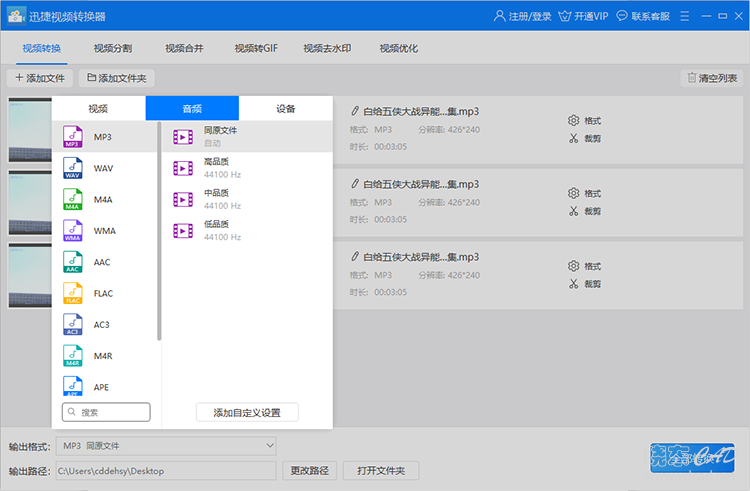The image size is (750, 491).
Task: Open the hamburger menu in title bar
Action: 684,16
